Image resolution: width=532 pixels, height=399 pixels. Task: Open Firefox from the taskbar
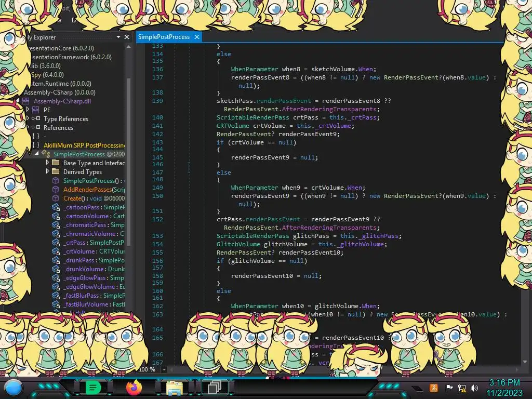134,388
